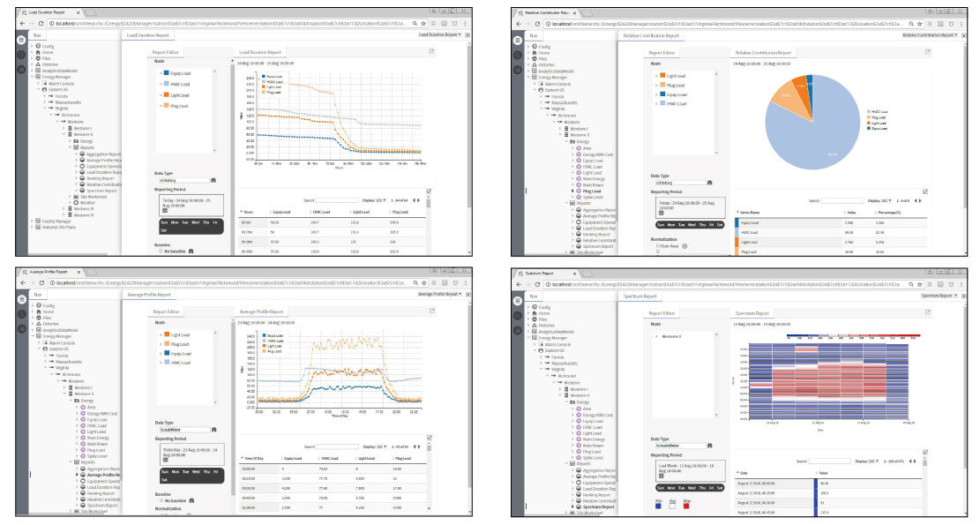This screenshot has width=980, height=525.
Task: Open the round sidebar menu icon in Load Duration window
Action: (x=20, y=40)
